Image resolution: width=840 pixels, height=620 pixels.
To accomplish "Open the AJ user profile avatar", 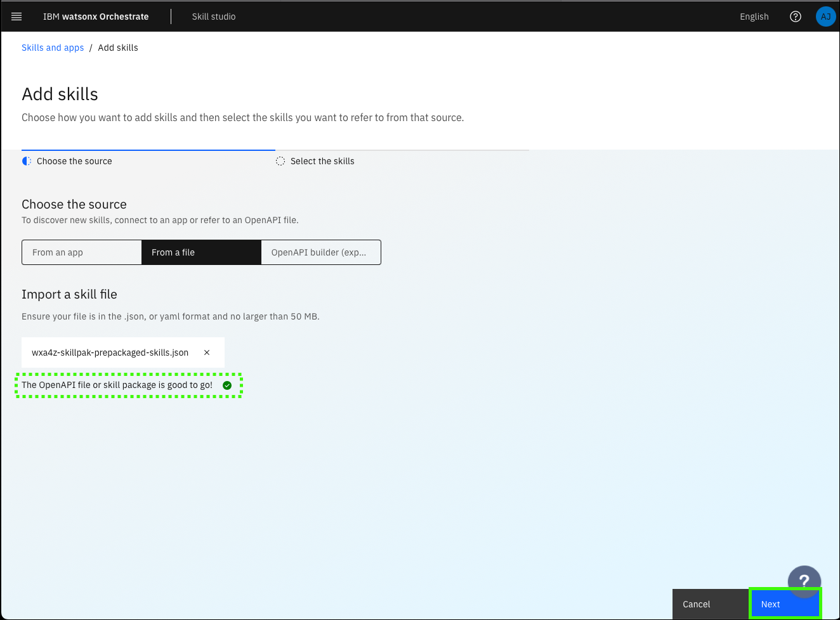I will click(x=825, y=16).
